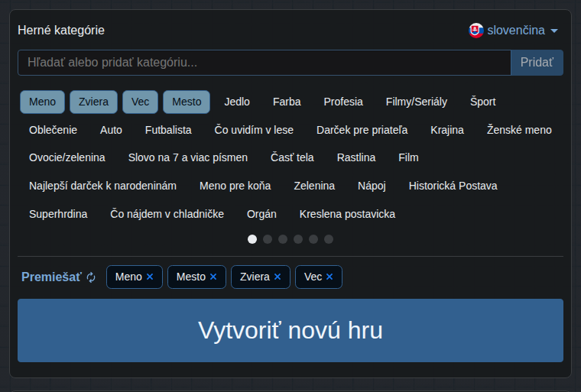Deselect the Vec category chip

coord(141,102)
